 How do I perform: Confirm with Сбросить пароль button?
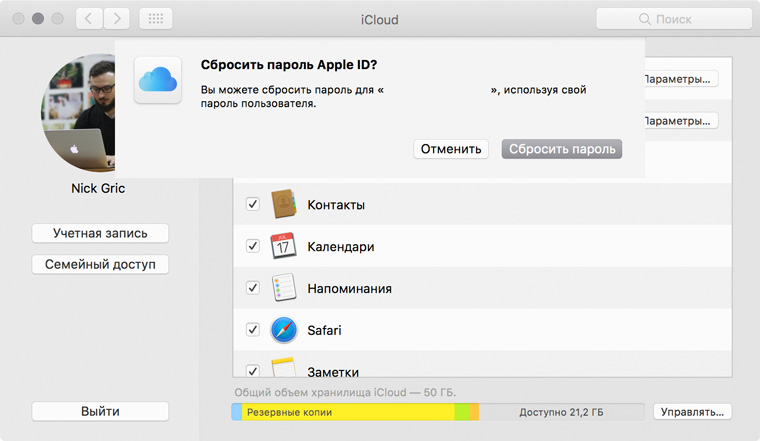562,149
